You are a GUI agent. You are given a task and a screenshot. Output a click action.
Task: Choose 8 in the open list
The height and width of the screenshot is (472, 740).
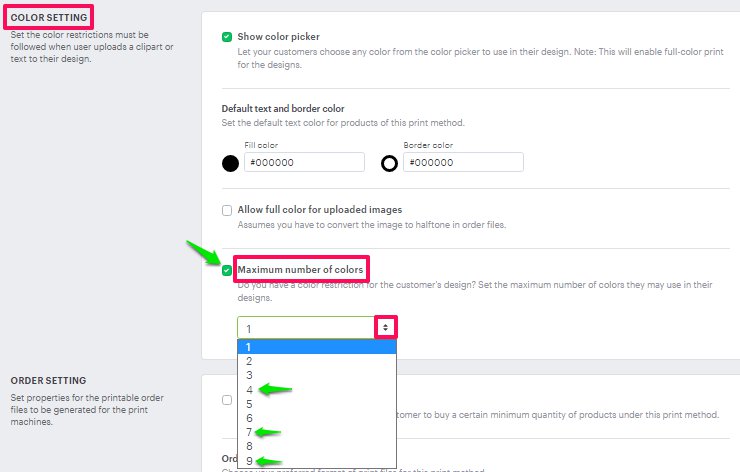click(x=317, y=446)
